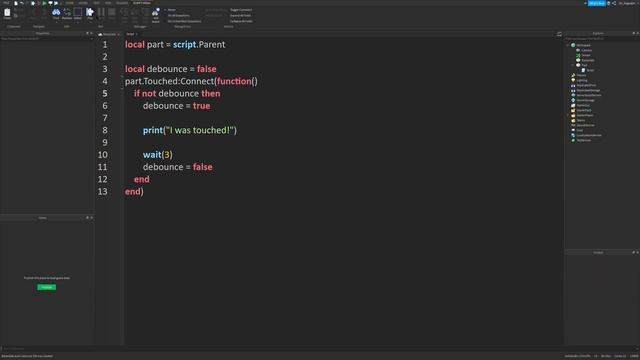The width and height of the screenshot is (640, 360).
Task: Switch to the HOME ribbon tab
Action: [x=69, y=3]
